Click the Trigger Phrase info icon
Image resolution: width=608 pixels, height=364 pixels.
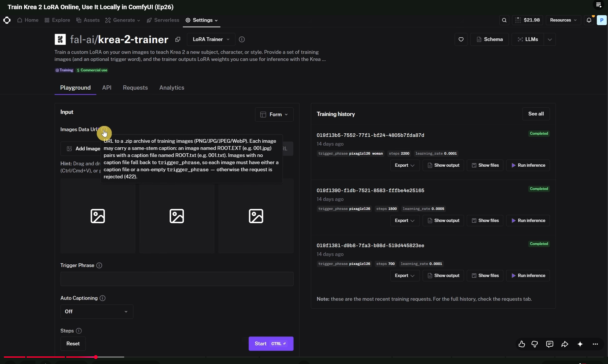pyautogui.click(x=99, y=265)
